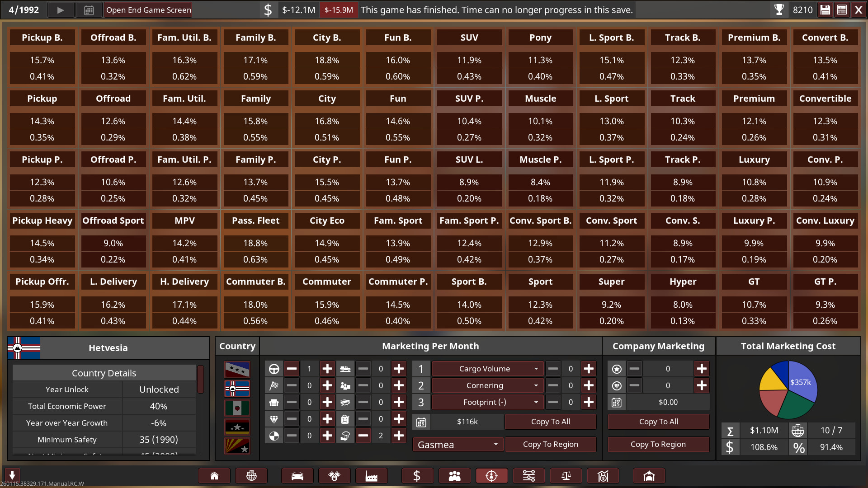This screenshot has height=488, width=868.
Task: Open the Gasmea region dropdown
Action: coord(458,445)
